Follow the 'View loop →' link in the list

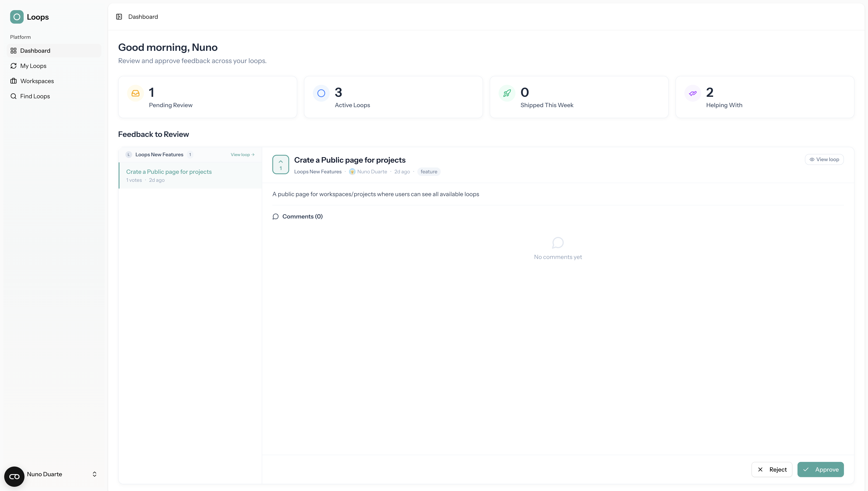point(242,154)
